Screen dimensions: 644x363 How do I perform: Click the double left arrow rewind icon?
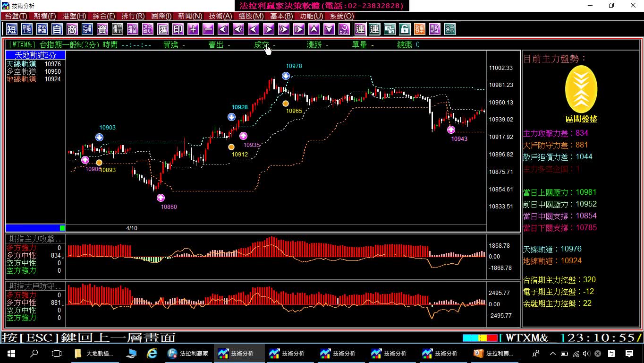[x=238, y=29]
